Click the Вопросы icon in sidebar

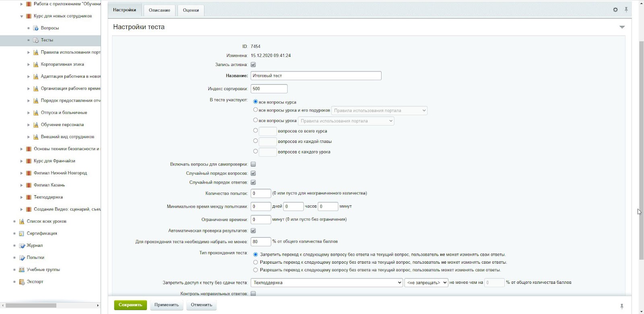[x=36, y=28]
